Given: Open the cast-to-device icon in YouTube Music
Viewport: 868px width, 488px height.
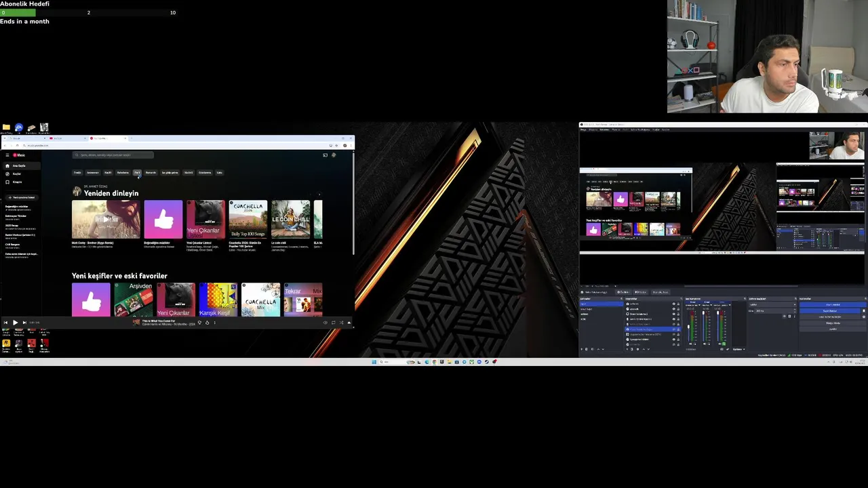Looking at the screenshot, I should tap(325, 155).
